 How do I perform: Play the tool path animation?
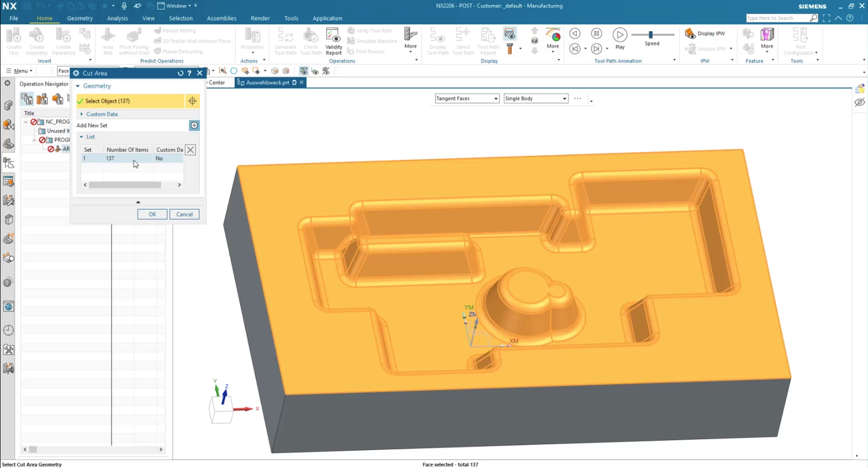pos(620,35)
